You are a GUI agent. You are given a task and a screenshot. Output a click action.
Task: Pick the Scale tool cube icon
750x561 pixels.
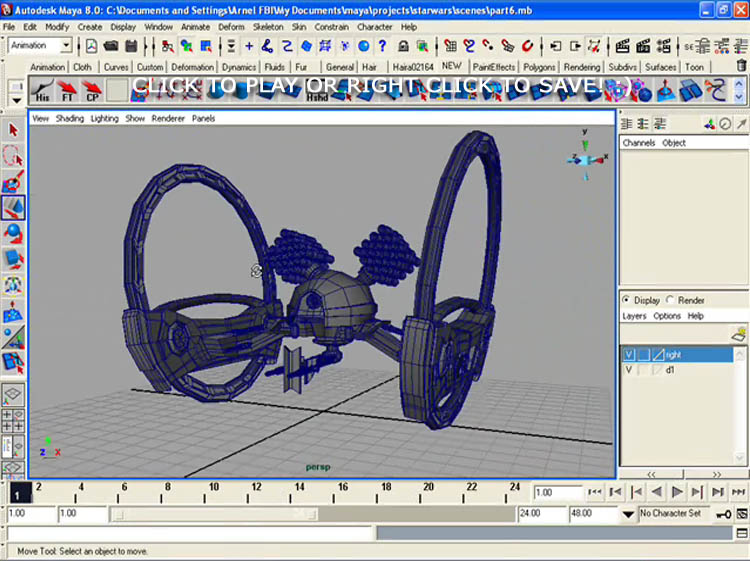pyautogui.click(x=13, y=259)
